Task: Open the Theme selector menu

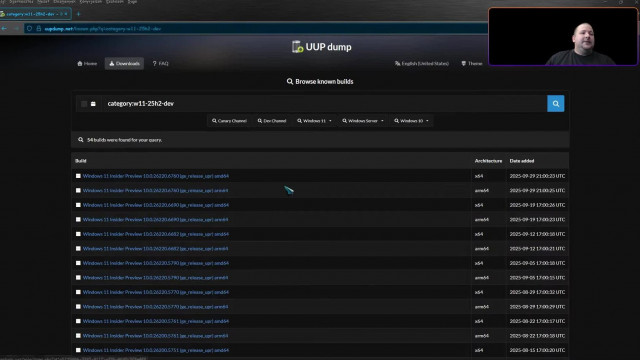Action: point(472,64)
